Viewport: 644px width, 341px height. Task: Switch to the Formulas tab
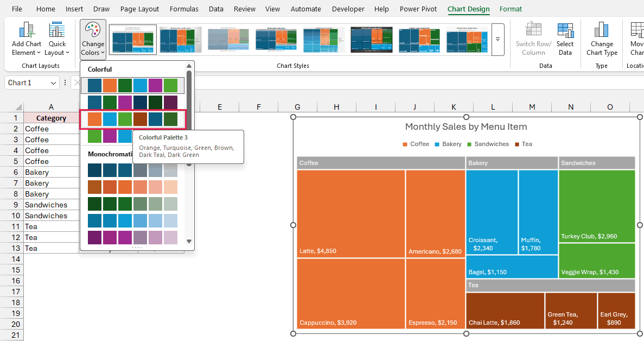(x=184, y=9)
